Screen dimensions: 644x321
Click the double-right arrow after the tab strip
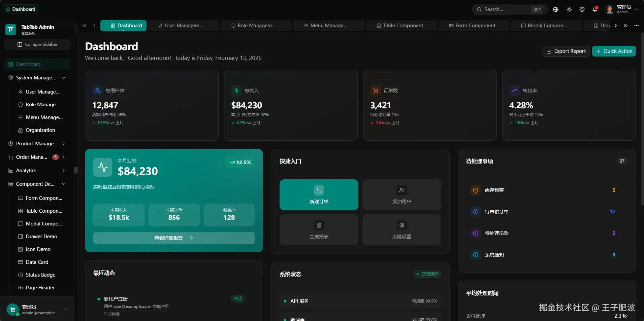point(626,26)
